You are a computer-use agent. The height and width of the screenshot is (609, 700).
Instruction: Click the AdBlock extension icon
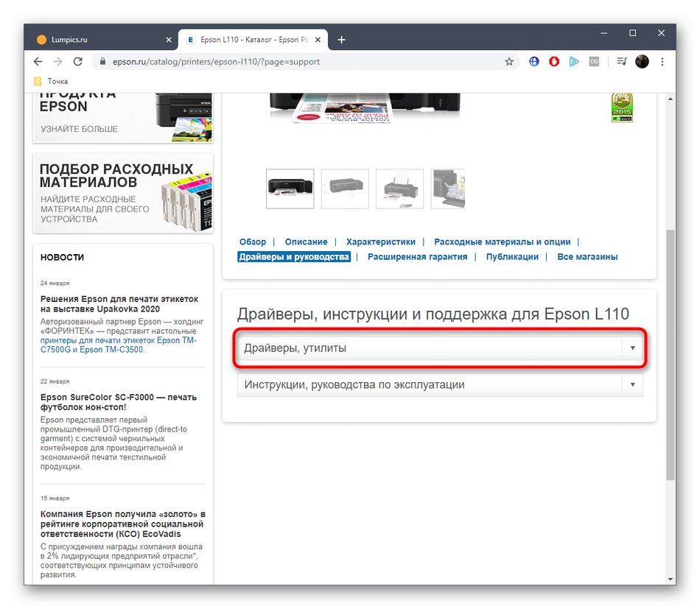click(553, 62)
